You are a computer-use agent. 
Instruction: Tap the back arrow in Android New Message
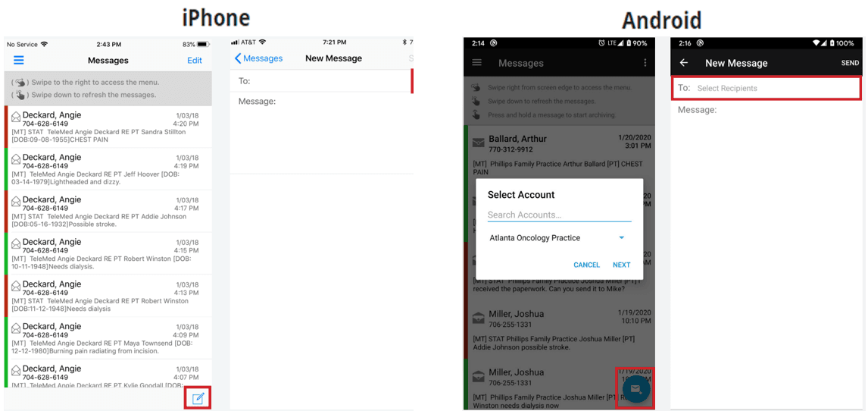[x=684, y=63]
